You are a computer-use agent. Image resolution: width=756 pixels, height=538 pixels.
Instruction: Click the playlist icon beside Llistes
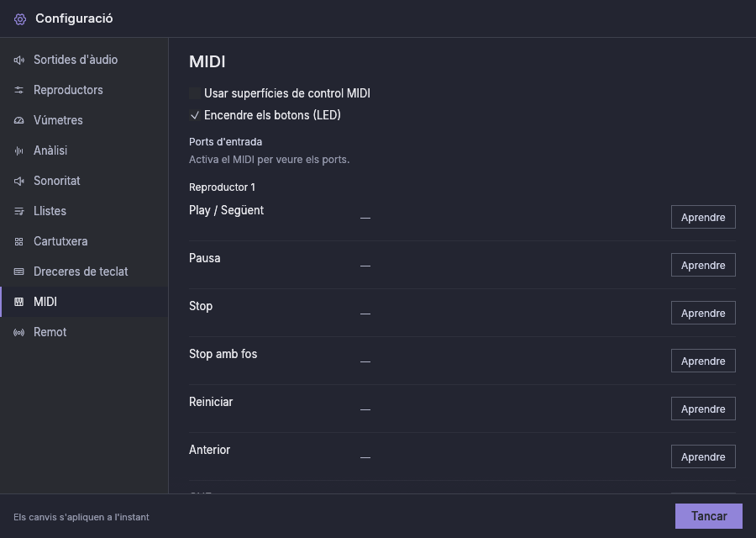[x=18, y=211]
